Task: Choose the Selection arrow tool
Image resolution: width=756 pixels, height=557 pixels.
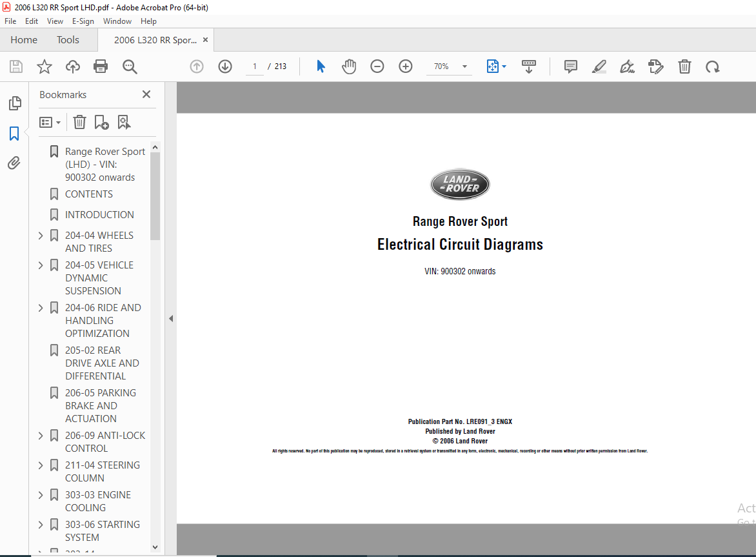Action: [321, 66]
